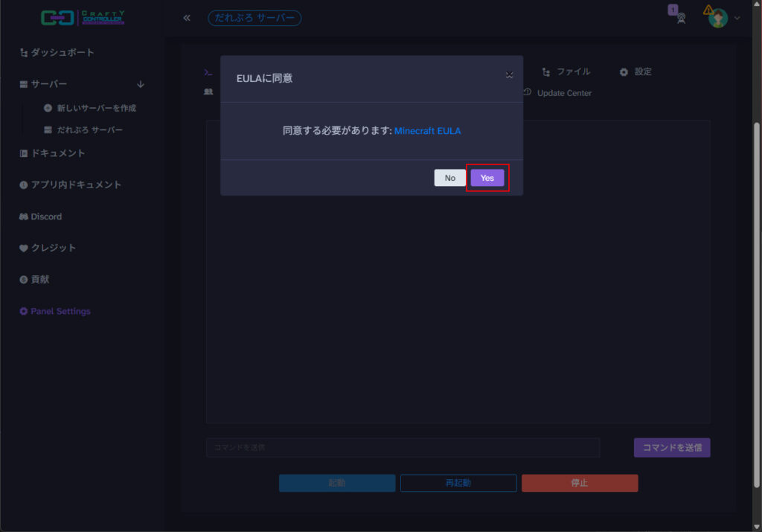Image resolution: width=762 pixels, height=532 pixels.
Task: Click the terminal prompt tab icon
Action: pyautogui.click(x=208, y=73)
